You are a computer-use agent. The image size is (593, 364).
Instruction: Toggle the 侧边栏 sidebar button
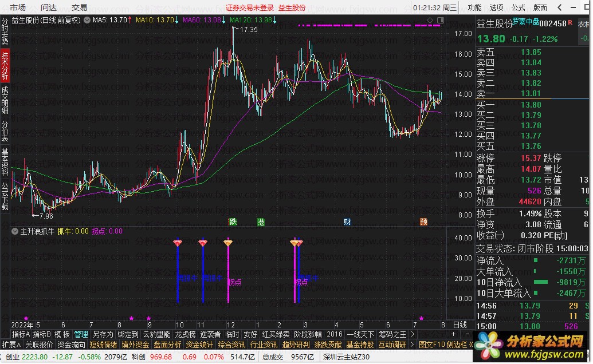[457, 345]
